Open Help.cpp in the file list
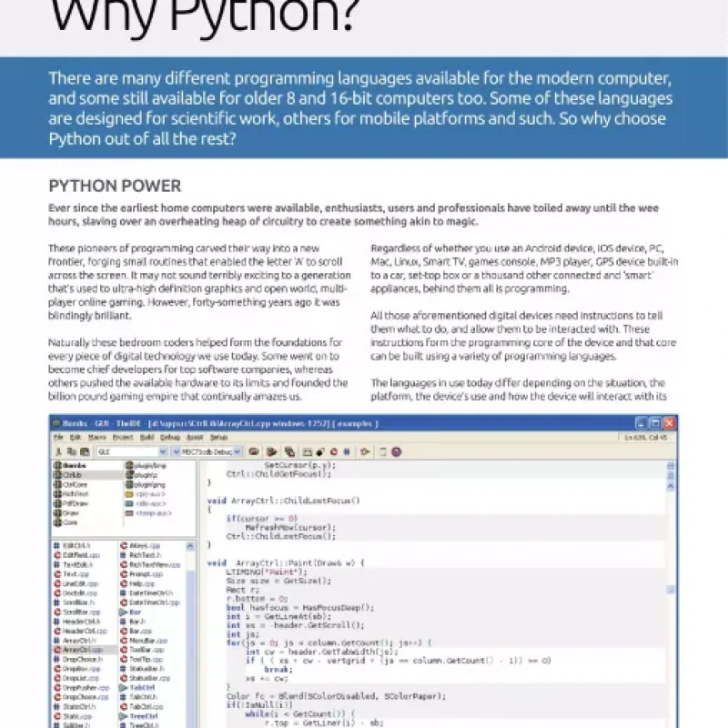Screen dimensions: 728x728 point(137,583)
